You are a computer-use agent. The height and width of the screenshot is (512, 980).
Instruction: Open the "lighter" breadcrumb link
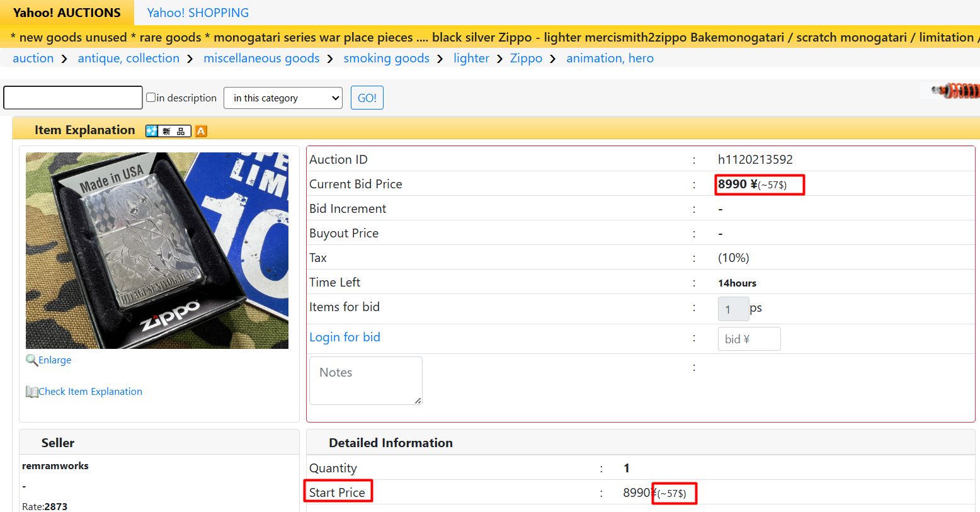471,59
